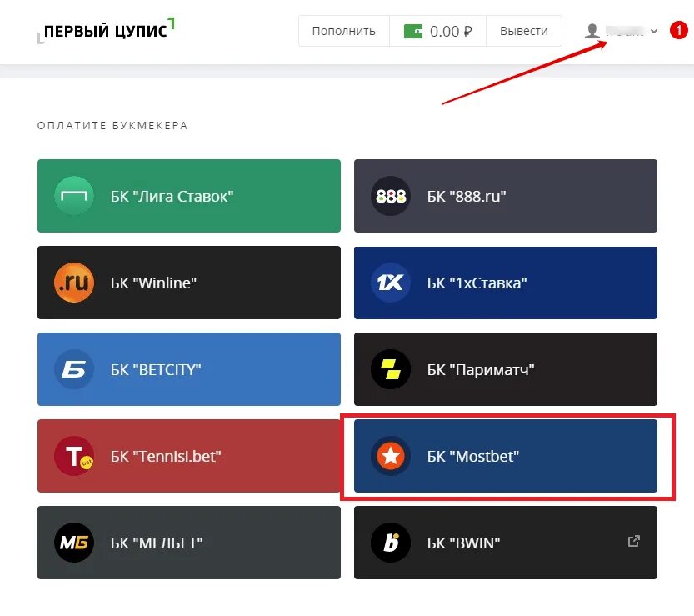The height and width of the screenshot is (616, 694).
Task: Click the BWIN external link icon
Action: click(634, 541)
